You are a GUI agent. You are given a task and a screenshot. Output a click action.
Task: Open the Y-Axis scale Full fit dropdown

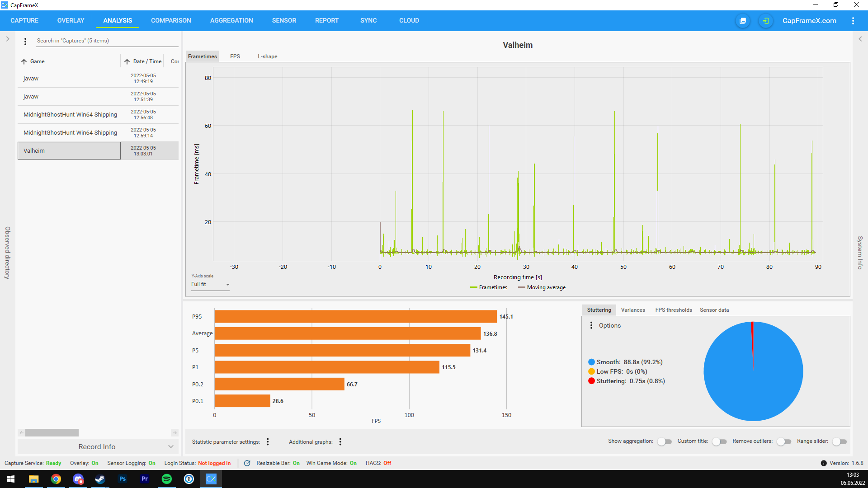click(x=210, y=284)
